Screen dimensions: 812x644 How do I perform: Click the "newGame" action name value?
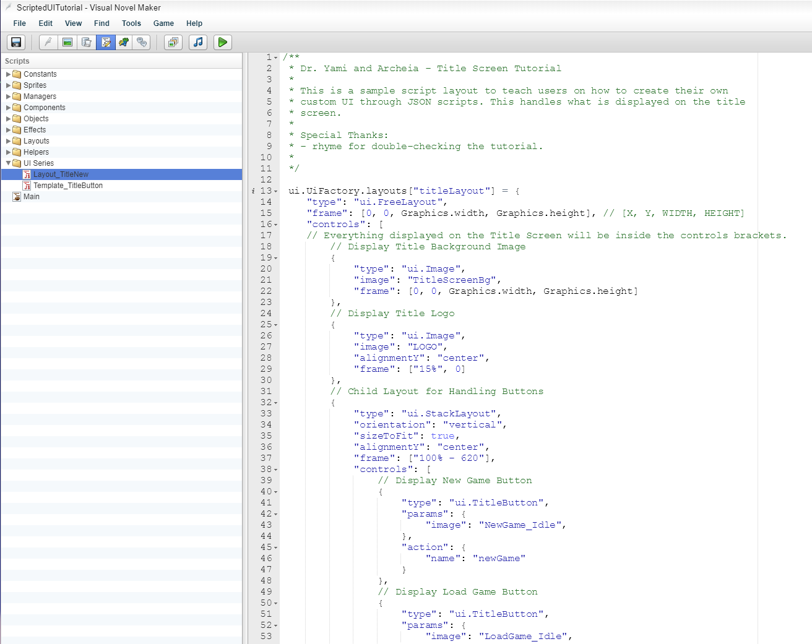pyautogui.click(x=499, y=559)
